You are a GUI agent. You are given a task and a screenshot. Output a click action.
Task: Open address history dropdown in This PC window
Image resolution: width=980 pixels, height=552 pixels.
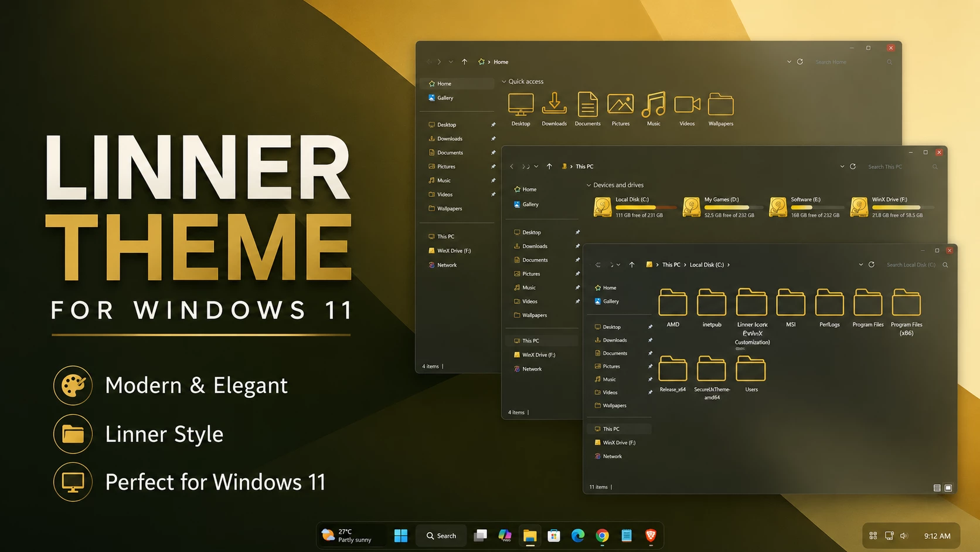(x=842, y=167)
